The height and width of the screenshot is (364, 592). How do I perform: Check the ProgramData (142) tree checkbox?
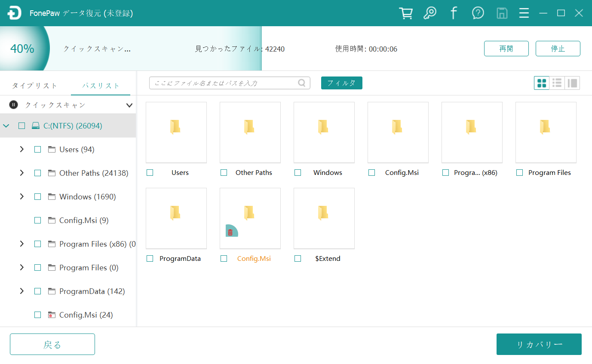(38, 291)
